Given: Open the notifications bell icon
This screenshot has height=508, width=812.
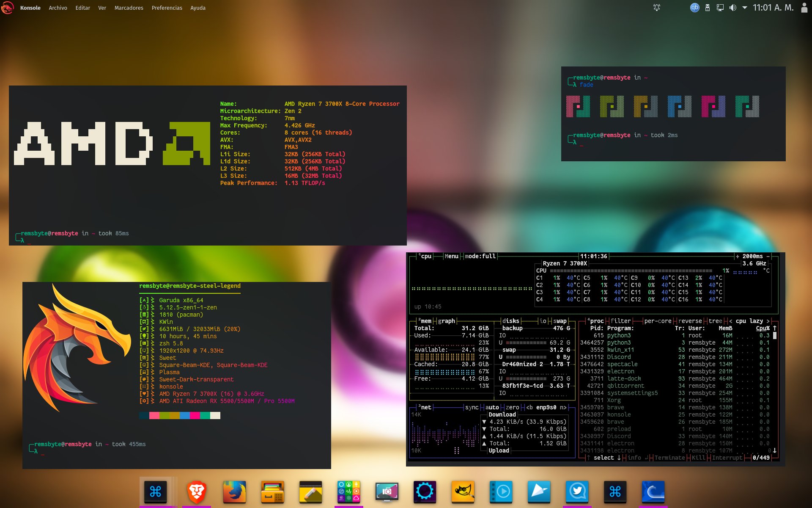Looking at the screenshot, I should tap(656, 8).
